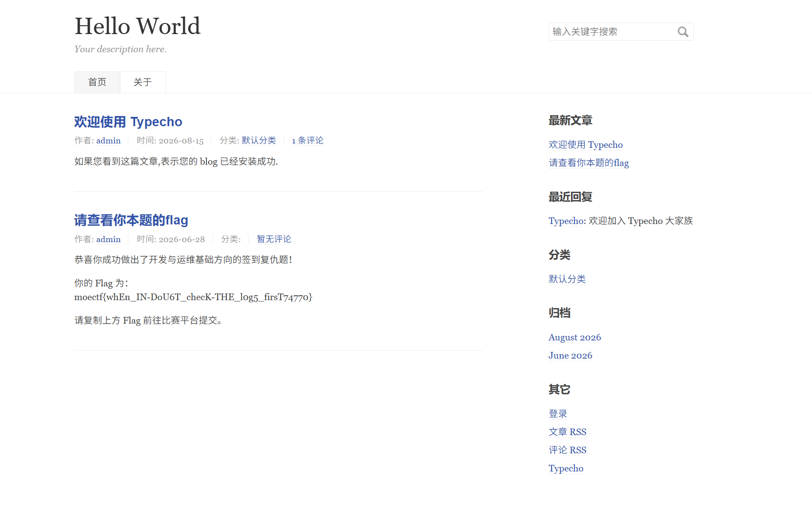
Task: Switch to the 首页 navigation tab
Action: coord(97,82)
